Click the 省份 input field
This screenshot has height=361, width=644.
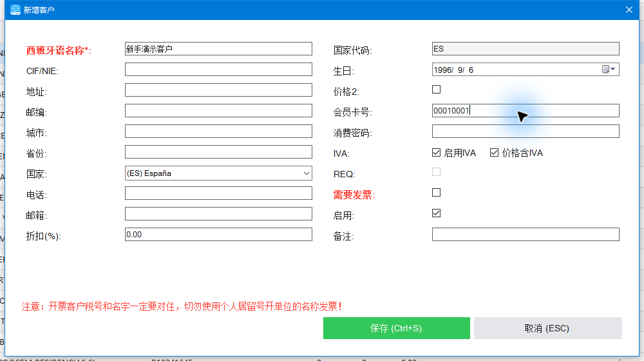click(218, 151)
